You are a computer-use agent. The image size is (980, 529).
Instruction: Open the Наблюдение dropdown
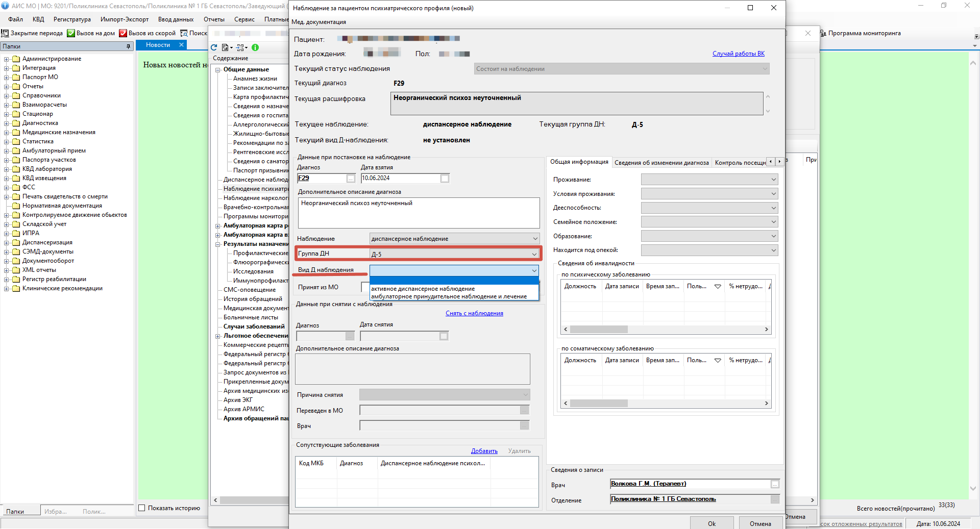coord(535,239)
